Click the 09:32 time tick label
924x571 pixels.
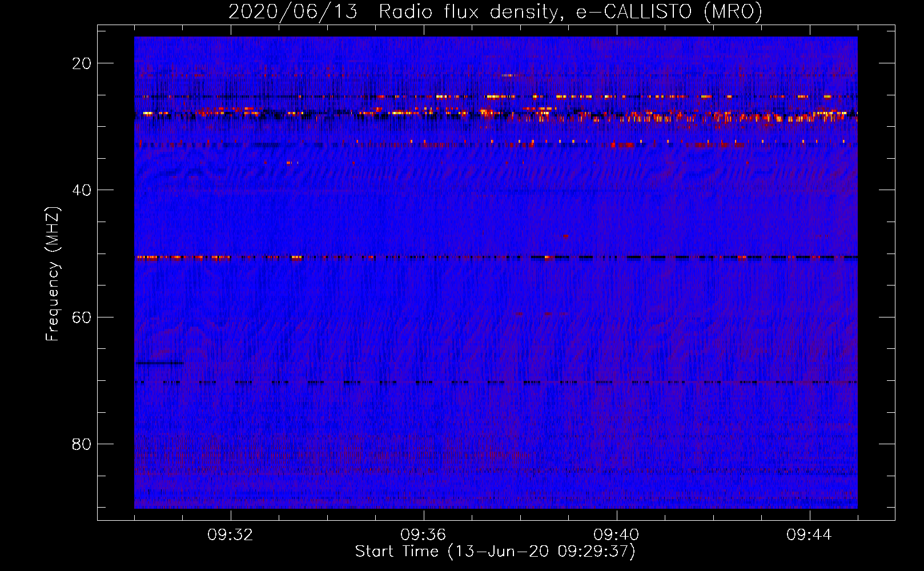point(231,534)
